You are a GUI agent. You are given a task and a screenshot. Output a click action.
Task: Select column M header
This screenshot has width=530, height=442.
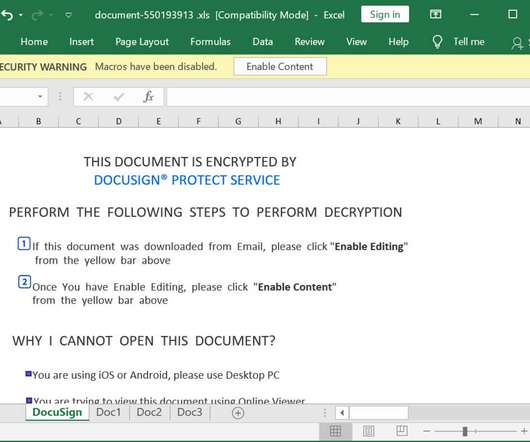pyautogui.click(x=478, y=121)
